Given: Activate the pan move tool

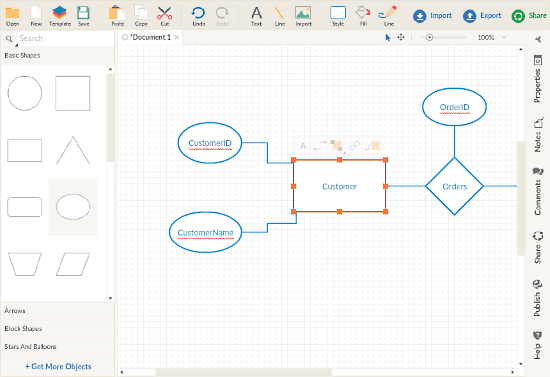Looking at the screenshot, I should (401, 37).
